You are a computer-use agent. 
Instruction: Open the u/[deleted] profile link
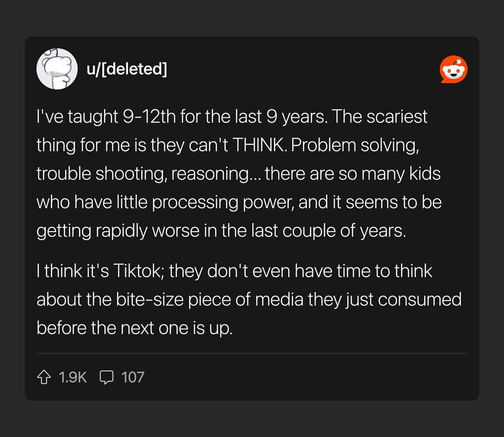tap(127, 69)
